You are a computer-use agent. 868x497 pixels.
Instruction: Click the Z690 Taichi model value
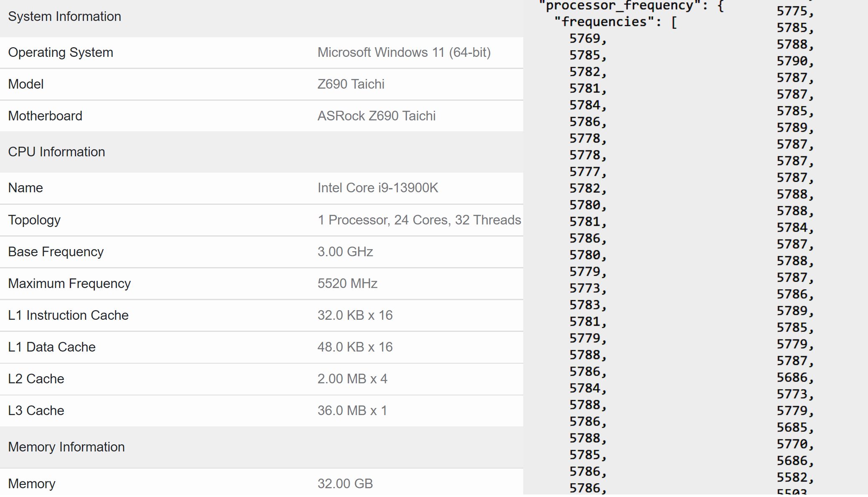point(351,84)
